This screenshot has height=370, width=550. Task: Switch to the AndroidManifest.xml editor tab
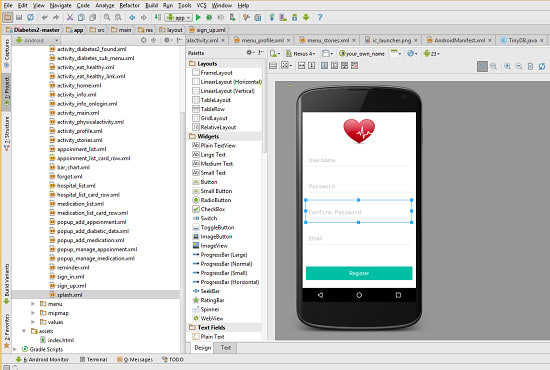click(x=459, y=40)
